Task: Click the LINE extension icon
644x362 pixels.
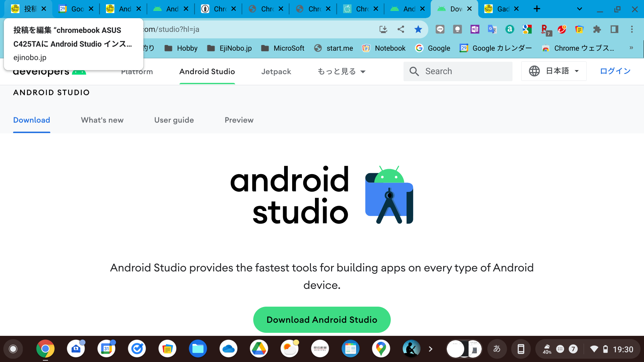Action: pos(440,29)
